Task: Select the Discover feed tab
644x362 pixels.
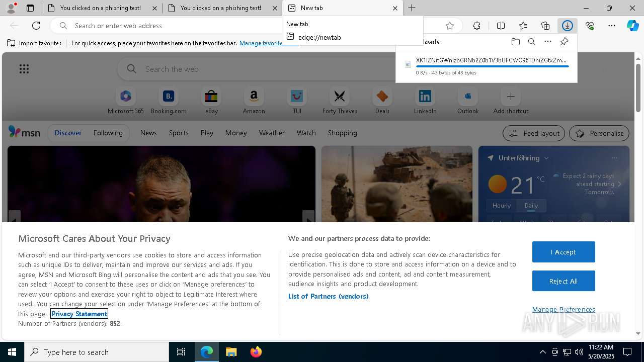Action: tap(68, 133)
